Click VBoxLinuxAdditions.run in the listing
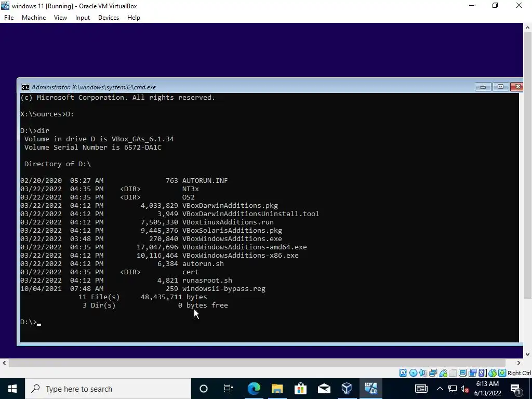The image size is (532, 399). point(228,222)
